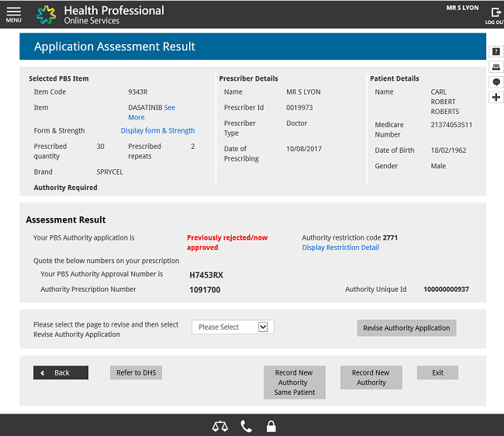Open the help question mark icon
The height and width of the screenshot is (436, 504).
[496, 51]
